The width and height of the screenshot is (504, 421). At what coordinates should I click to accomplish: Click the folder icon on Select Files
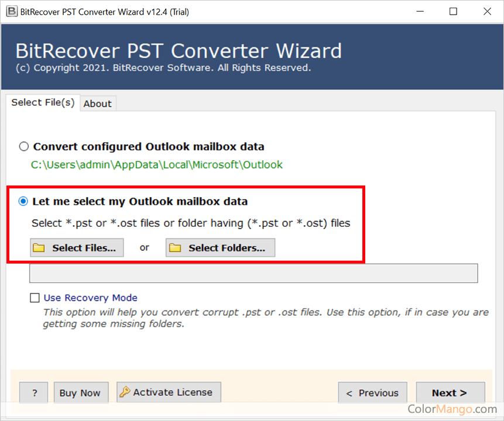click(x=39, y=247)
